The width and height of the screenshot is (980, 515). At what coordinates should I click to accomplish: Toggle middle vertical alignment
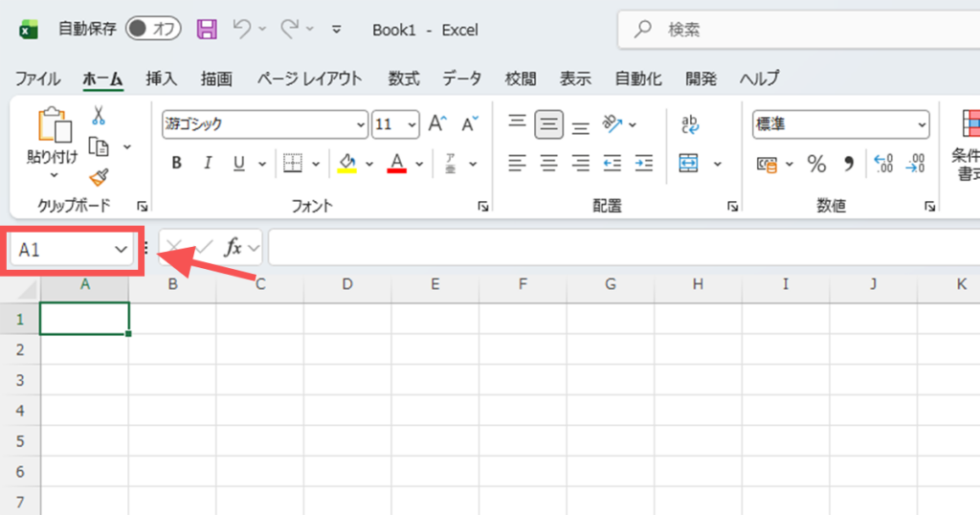[x=548, y=124]
